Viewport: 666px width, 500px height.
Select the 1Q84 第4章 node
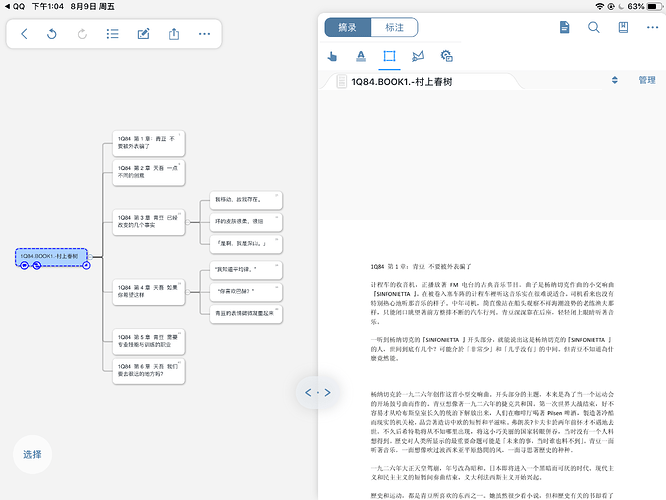[x=149, y=292]
